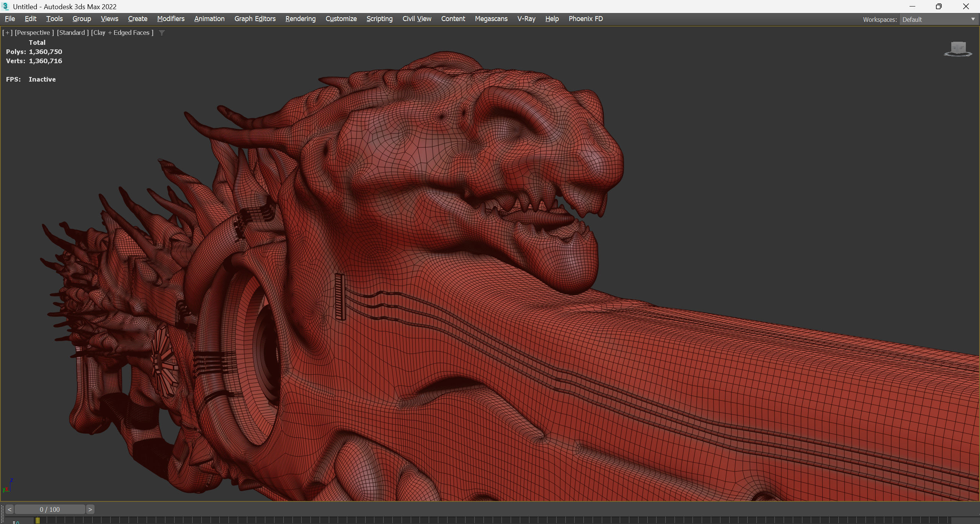Click the Verts count 1,360,716 statistic
Screen dimensions: 980x524
pyautogui.click(x=34, y=61)
